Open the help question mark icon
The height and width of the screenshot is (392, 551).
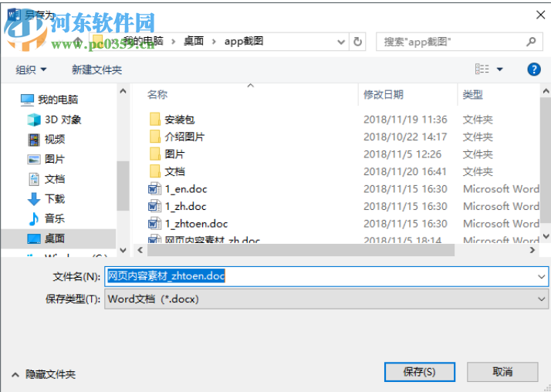tap(534, 69)
